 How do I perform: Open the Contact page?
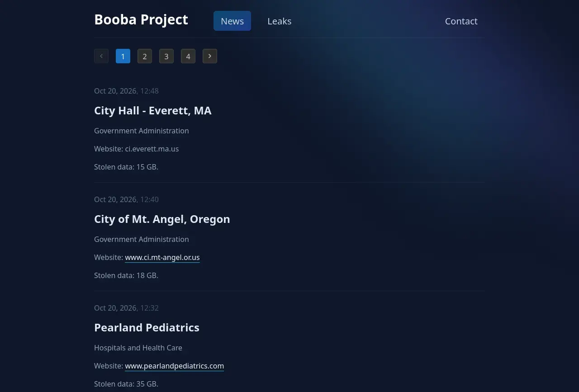pyautogui.click(x=461, y=21)
